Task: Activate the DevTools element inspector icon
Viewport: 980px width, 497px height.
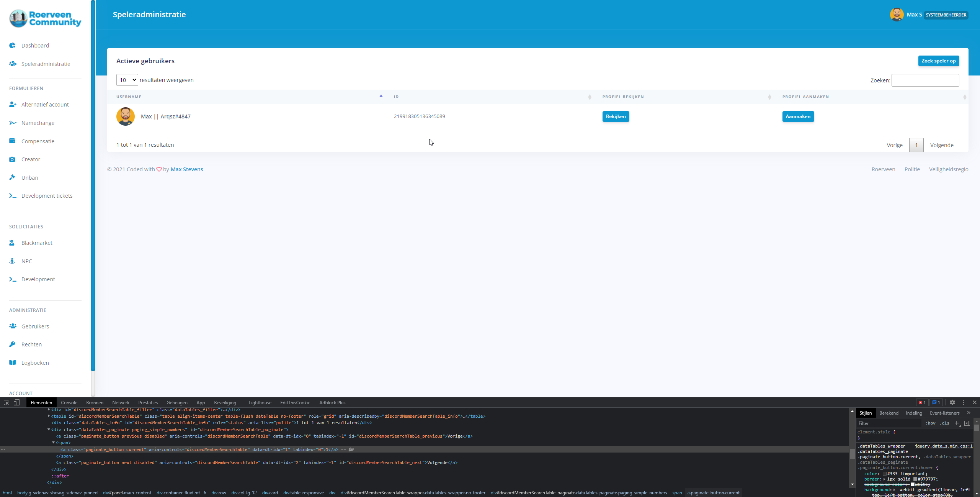Action: (x=6, y=402)
